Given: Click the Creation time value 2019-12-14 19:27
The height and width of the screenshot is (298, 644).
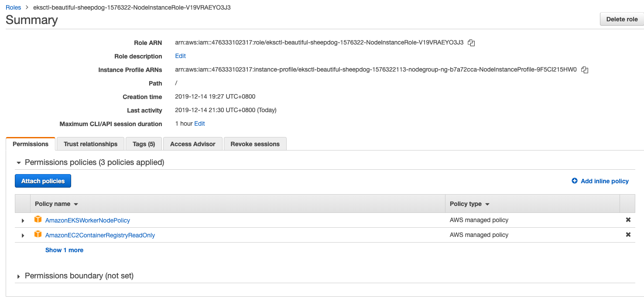Looking at the screenshot, I should pyautogui.click(x=215, y=97).
